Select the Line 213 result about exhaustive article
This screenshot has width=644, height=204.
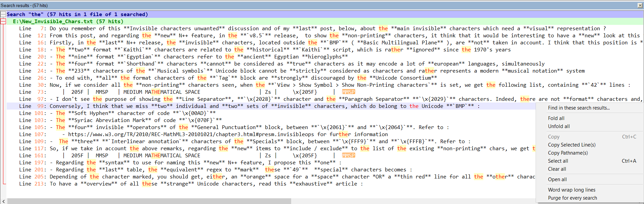point(201,184)
